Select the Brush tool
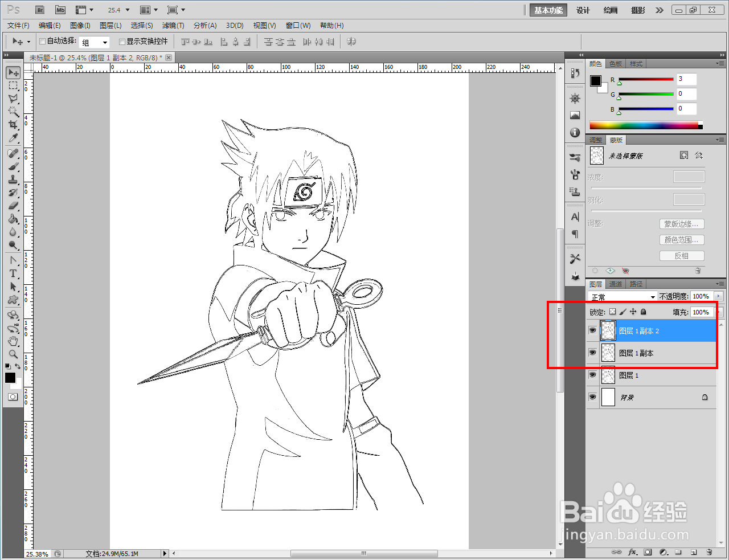This screenshot has width=729, height=560. (x=13, y=166)
